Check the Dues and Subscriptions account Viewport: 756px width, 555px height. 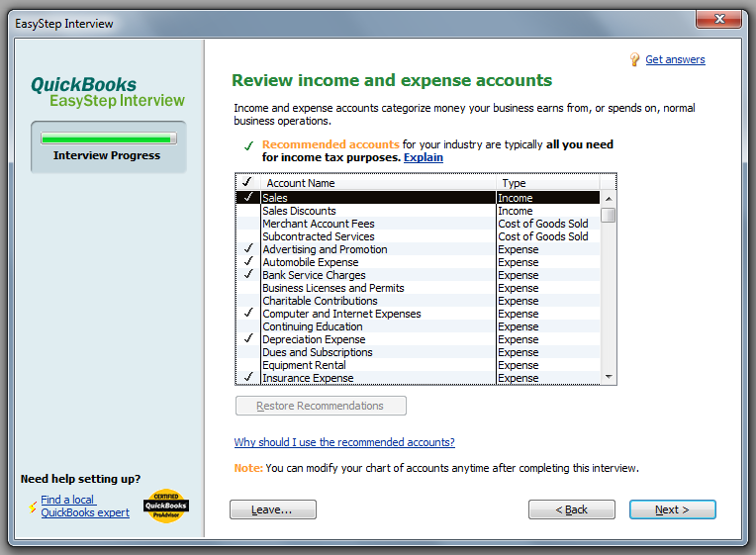click(248, 352)
